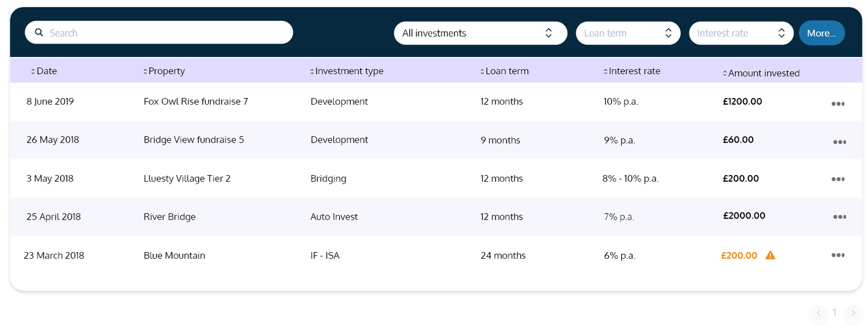Open options menu for Bridge View row

(839, 142)
